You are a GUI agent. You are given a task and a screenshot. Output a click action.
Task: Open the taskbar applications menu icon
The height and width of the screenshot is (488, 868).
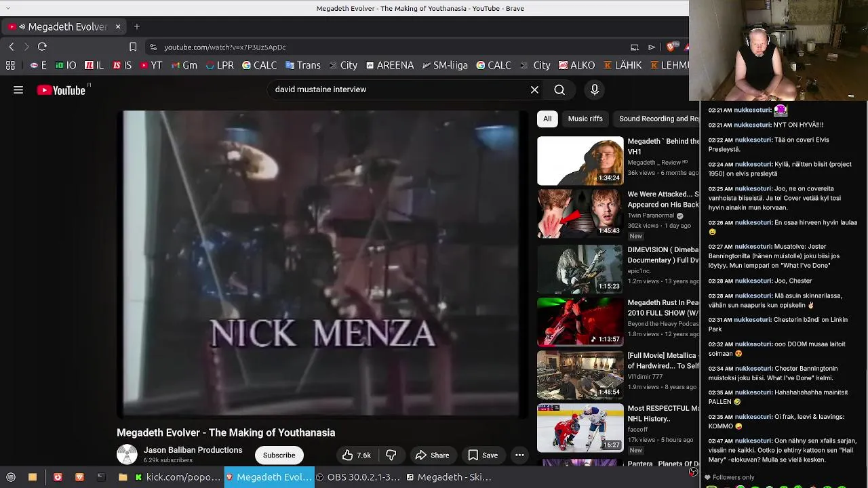pyautogui.click(x=11, y=477)
